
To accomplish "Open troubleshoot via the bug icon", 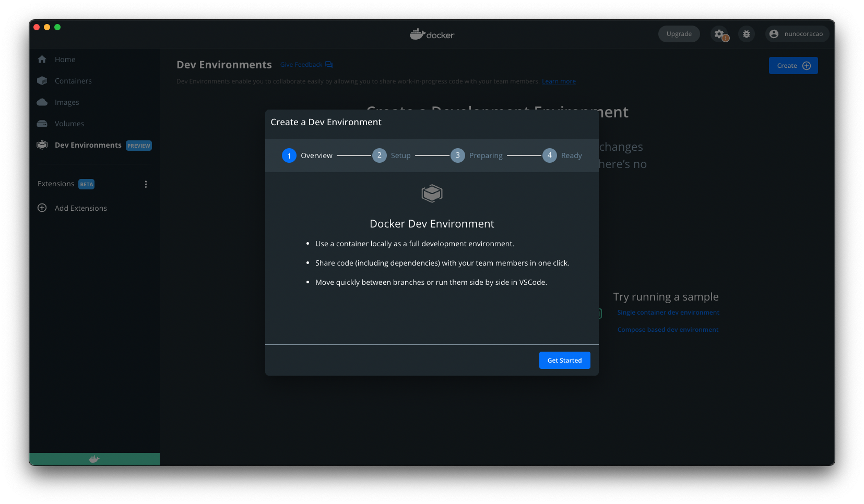I will tap(747, 34).
